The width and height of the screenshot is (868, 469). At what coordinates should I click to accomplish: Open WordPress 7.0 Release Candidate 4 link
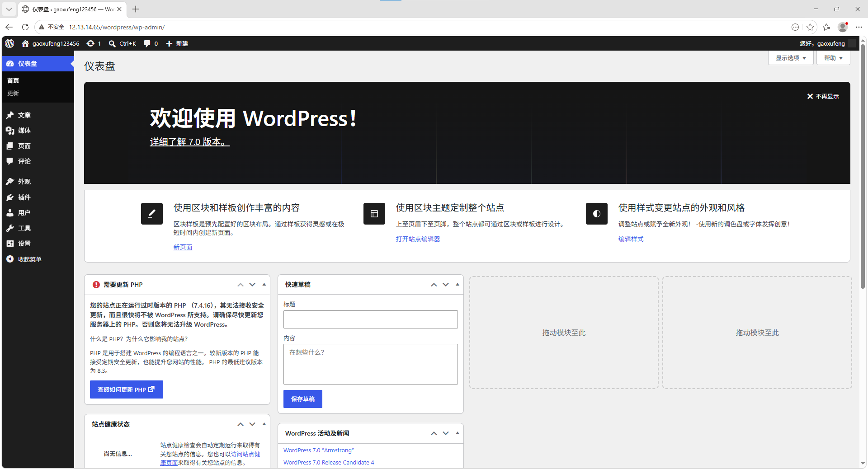(329, 463)
